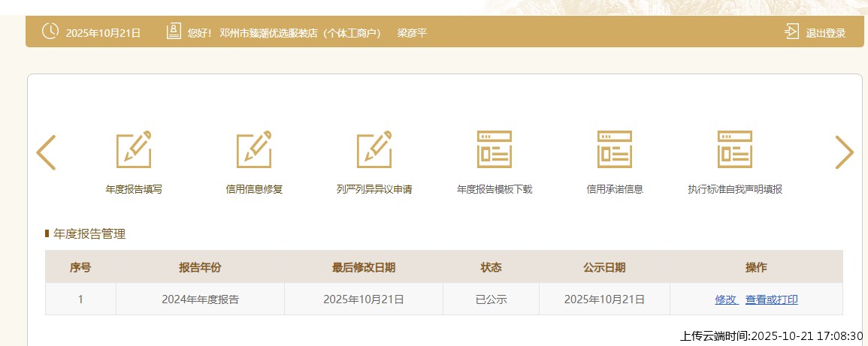The height and width of the screenshot is (346, 868).
Task: Click the 信用承诺信息 icon
Action: [615, 149]
